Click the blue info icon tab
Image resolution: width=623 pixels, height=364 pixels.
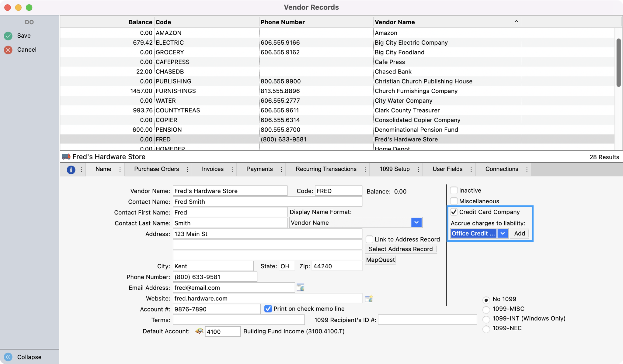(71, 170)
